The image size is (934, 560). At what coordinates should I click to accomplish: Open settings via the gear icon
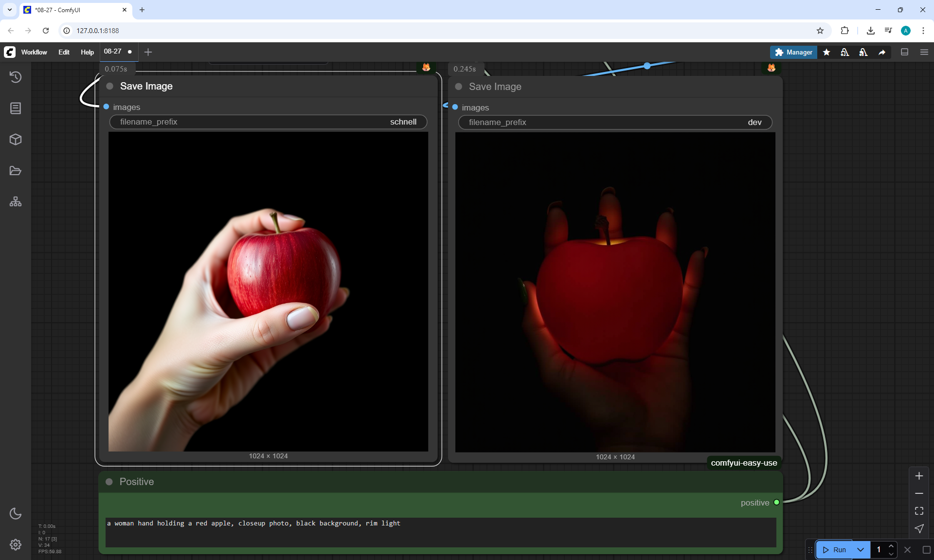tap(16, 544)
